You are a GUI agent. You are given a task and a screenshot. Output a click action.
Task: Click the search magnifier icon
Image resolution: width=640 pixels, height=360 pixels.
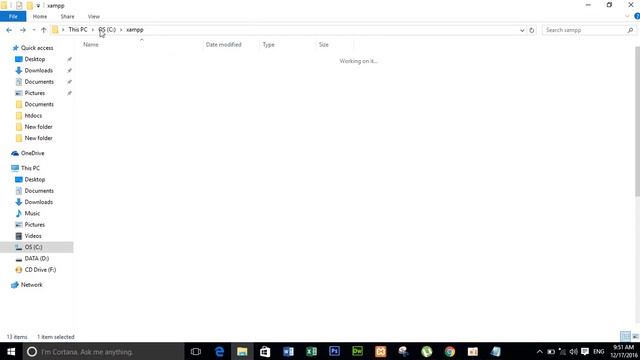coord(630,30)
